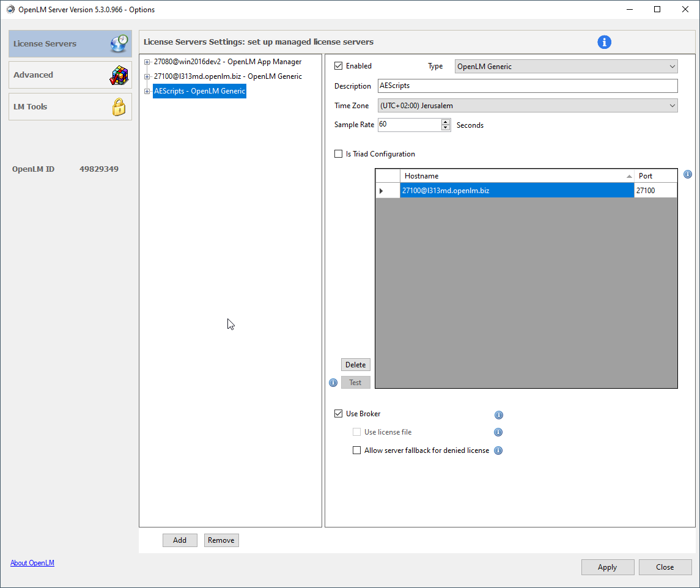Enable Is Triad Configuration checkbox
This screenshot has height=588, width=700.
[x=339, y=154]
